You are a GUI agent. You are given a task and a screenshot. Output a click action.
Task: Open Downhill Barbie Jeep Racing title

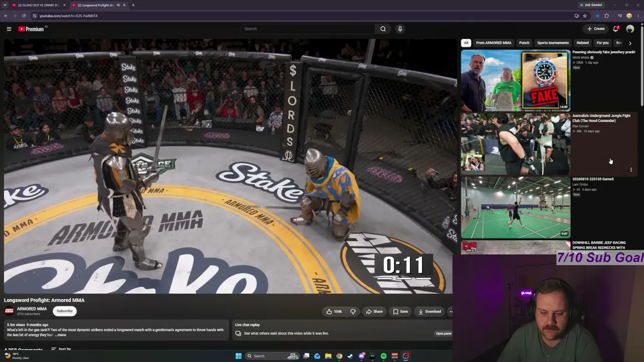(x=599, y=245)
